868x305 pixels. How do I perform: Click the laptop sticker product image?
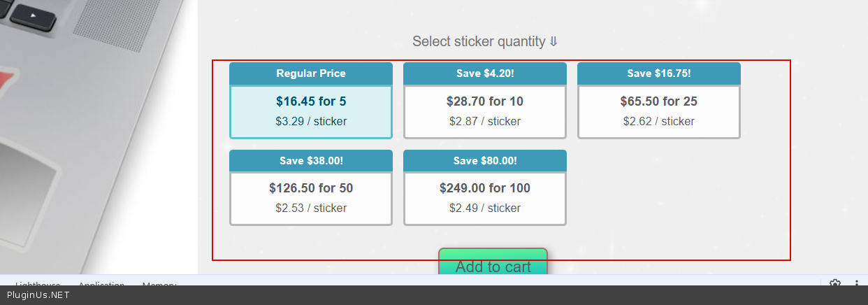98,140
